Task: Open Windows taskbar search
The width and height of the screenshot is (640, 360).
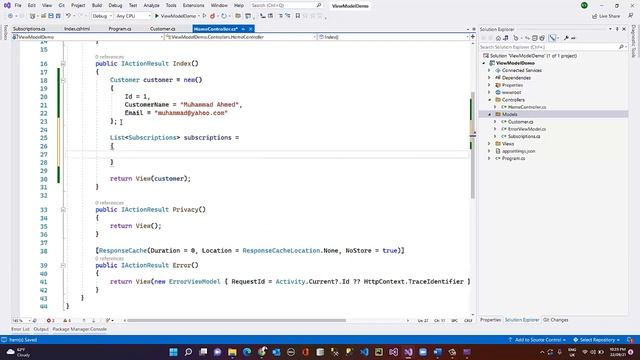Action: point(188,352)
